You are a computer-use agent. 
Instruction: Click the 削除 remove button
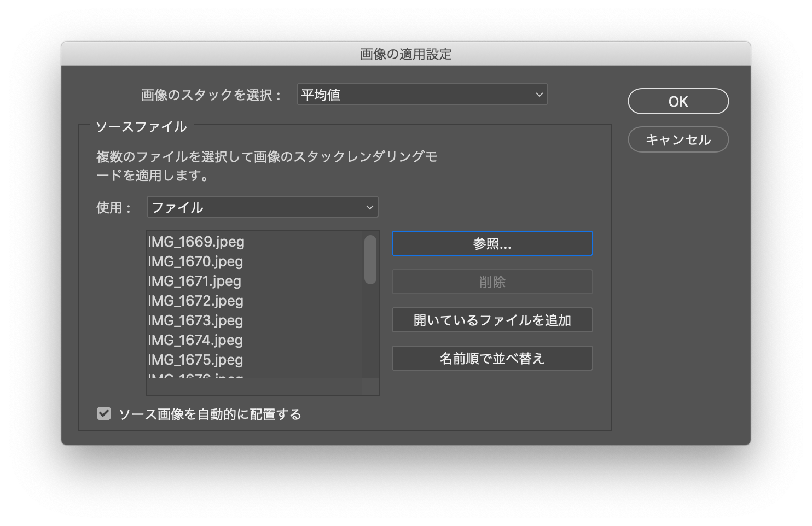pyautogui.click(x=492, y=282)
